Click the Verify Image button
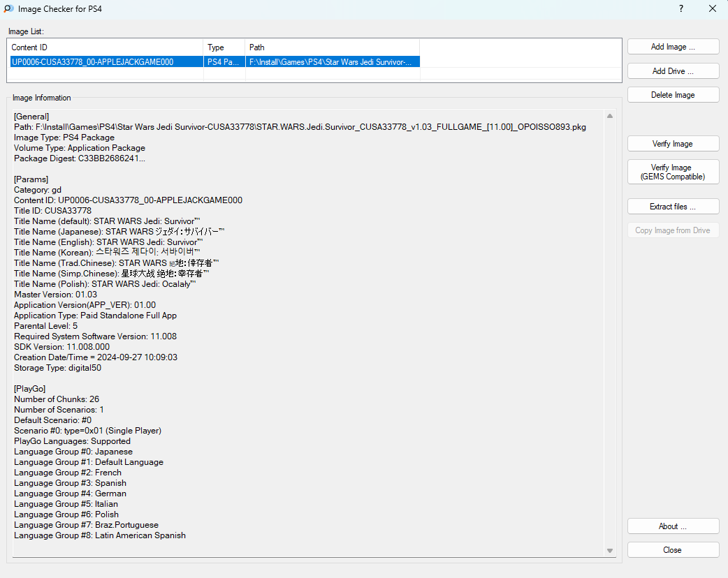728x578 pixels. (x=673, y=144)
